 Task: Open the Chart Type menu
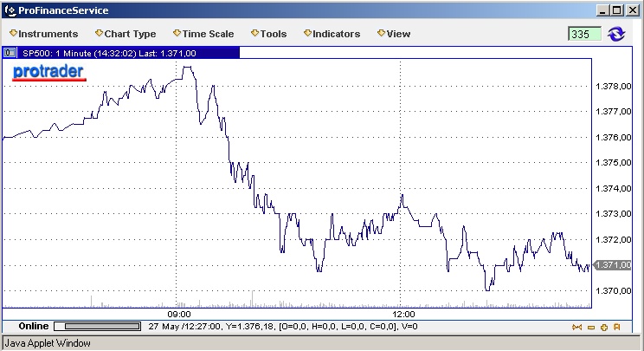click(x=126, y=34)
